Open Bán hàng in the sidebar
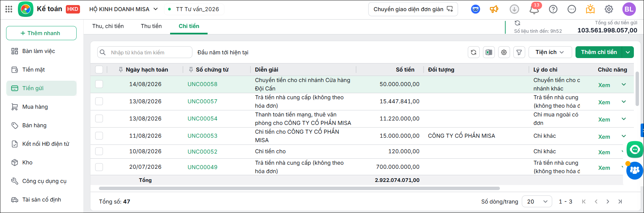Screen dimensions: 644x213 (x=41, y=126)
